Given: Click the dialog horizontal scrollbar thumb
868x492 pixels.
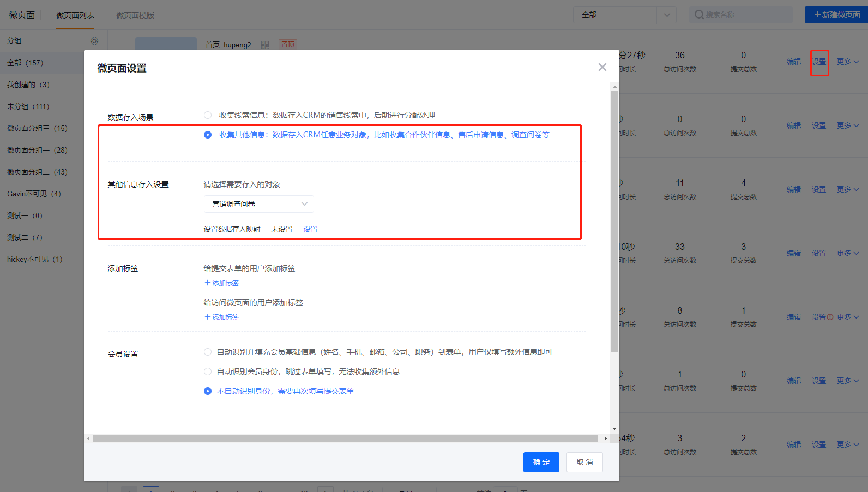Looking at the screenshot, I should pos(345,438).
